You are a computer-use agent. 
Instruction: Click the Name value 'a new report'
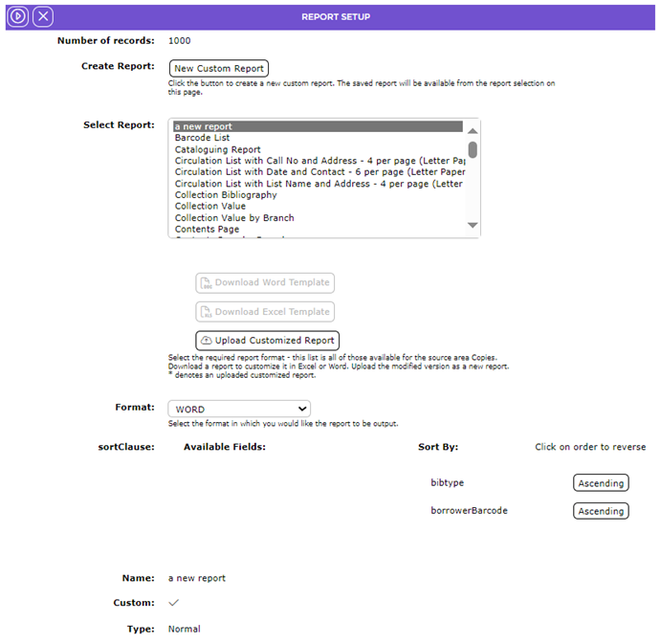pyautogui.click(x=197, y=578)
